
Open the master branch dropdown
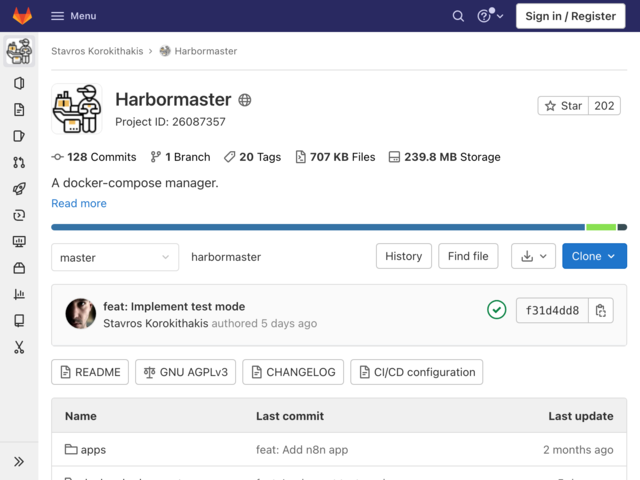pos(115,257)
